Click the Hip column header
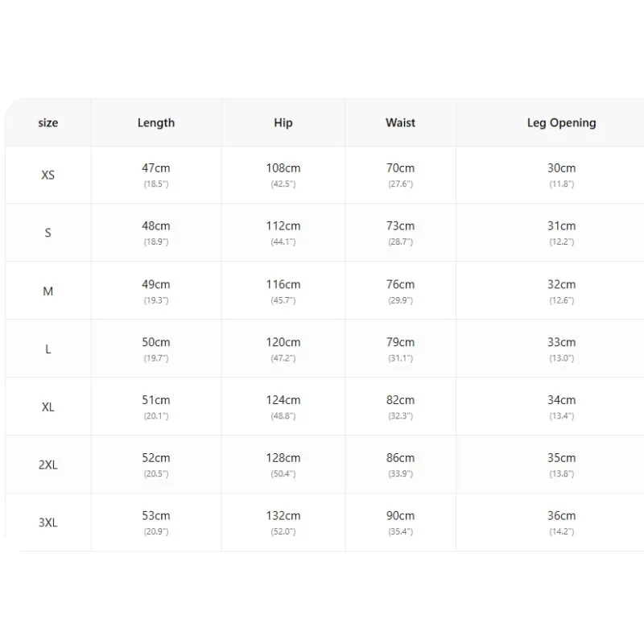This screenshot has width=644, height=644. [x=283, y=123]
